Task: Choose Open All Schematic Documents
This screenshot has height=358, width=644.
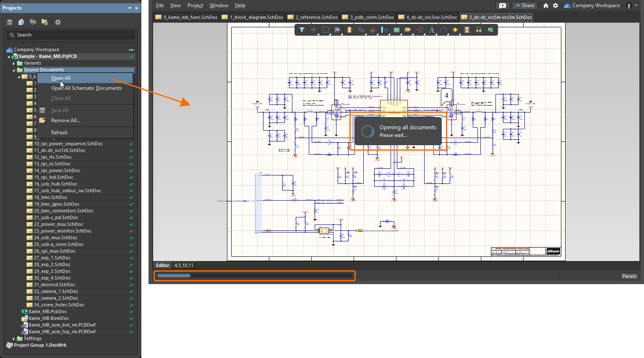Action: [86, 88]
